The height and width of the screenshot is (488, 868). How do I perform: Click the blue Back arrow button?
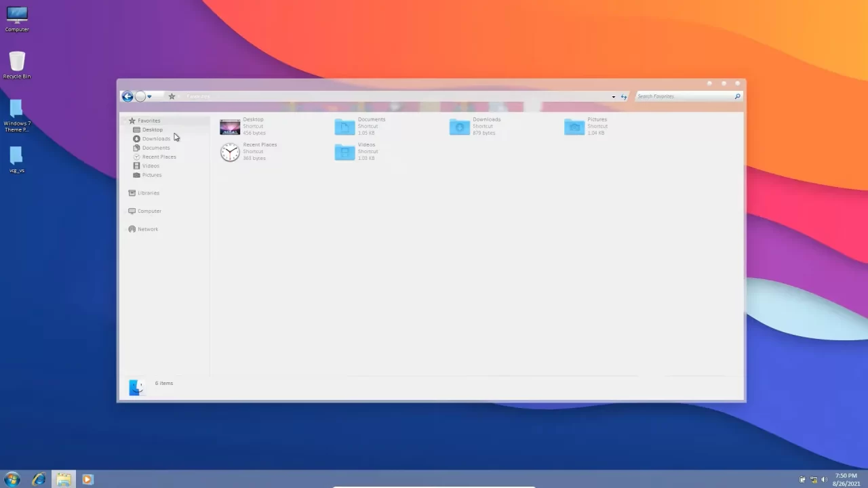[x=127, y=96]
